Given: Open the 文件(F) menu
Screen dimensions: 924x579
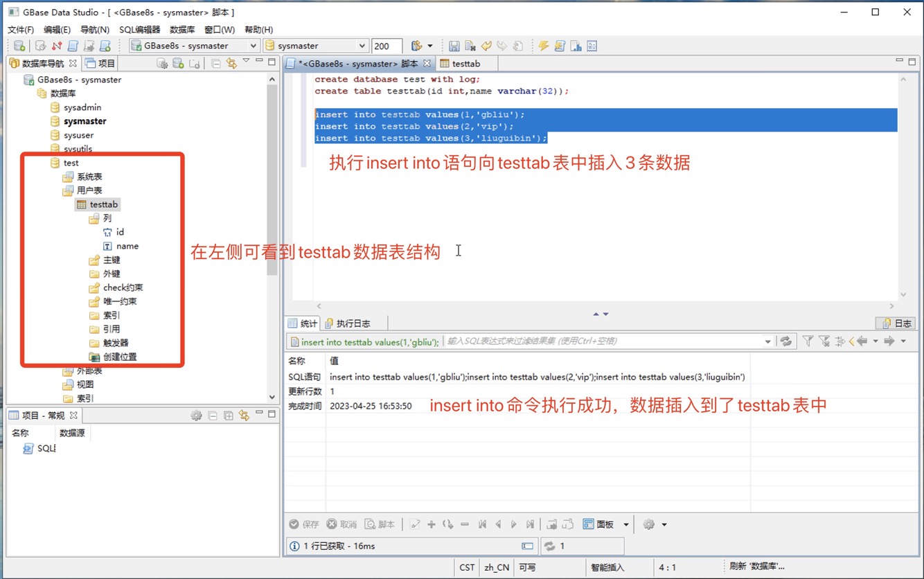Looking at the screenshot, I should (x=21, y=30).
